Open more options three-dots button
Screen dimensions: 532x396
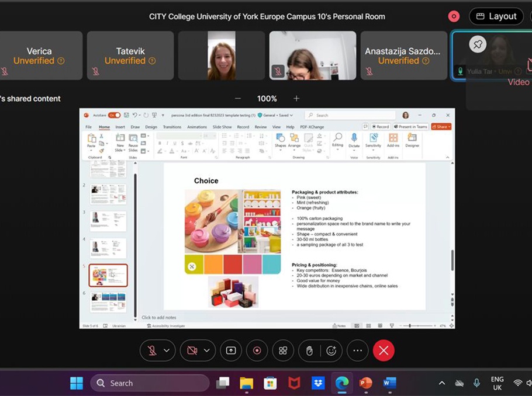[358, 350]
